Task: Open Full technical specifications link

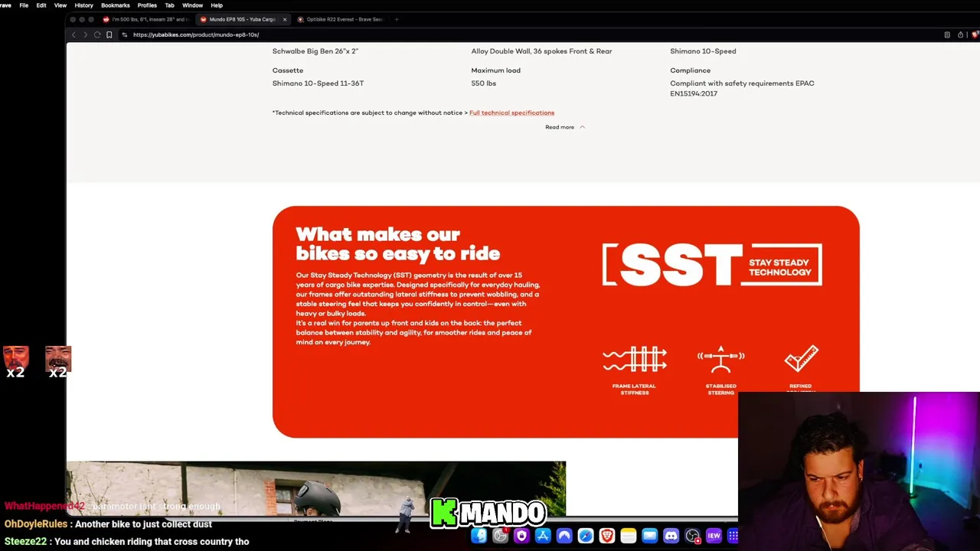Action: click(511, 112)
